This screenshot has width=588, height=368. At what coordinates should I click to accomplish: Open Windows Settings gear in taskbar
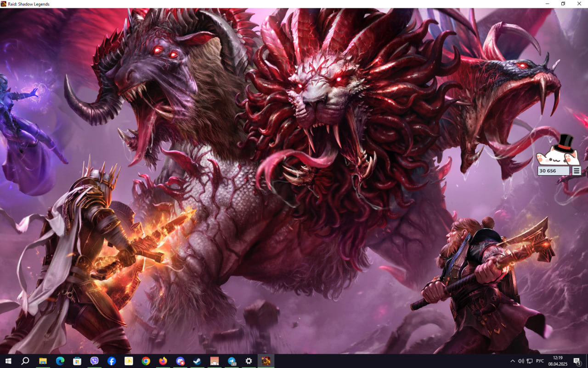(249, 361)
